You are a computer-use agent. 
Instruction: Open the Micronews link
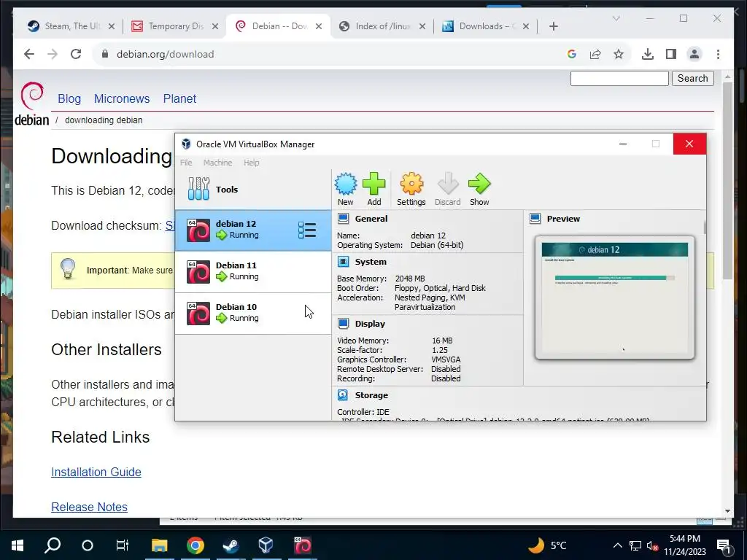(x=122, y=98)
